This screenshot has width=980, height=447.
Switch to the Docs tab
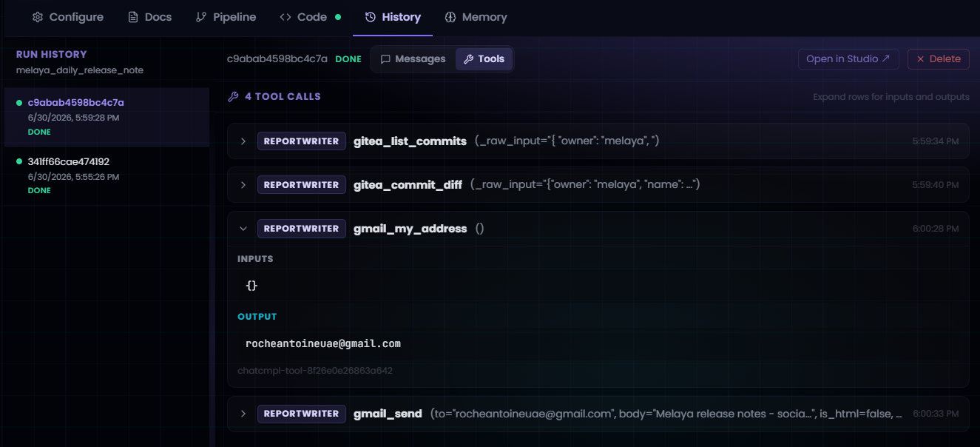pos(149,17)
